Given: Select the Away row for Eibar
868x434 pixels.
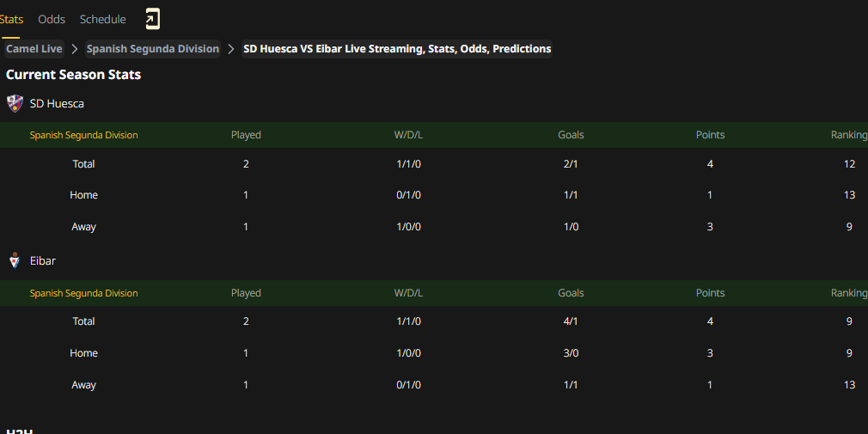Looking at the screenshot, I should 434,385.
